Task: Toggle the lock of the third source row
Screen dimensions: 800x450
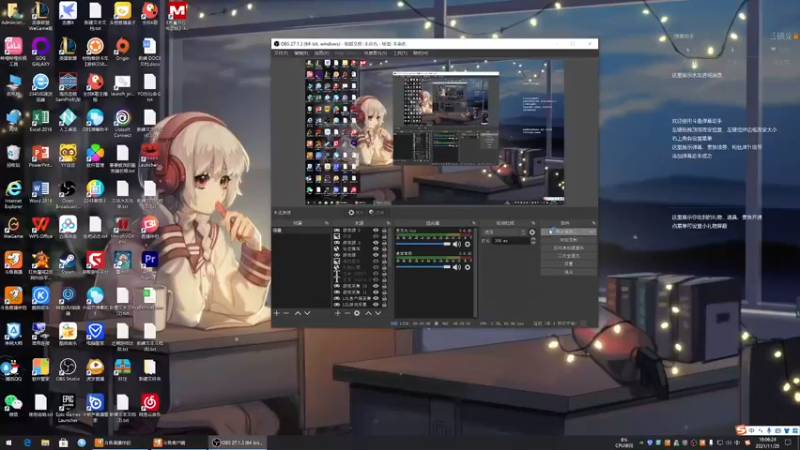Action: [x=384, y=242]
